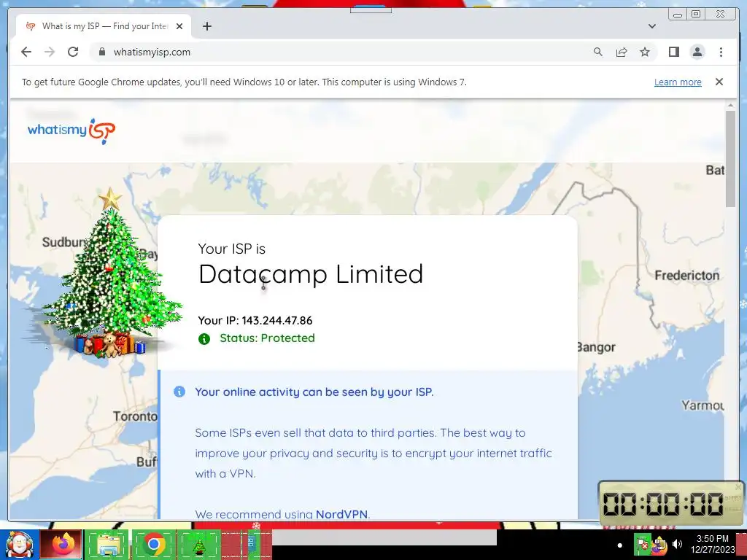Image resolution: width=747 pixels, height=560 pixels.
Task: Click the page vertical scrollbar thumb
Action: [x=730, y=158]
